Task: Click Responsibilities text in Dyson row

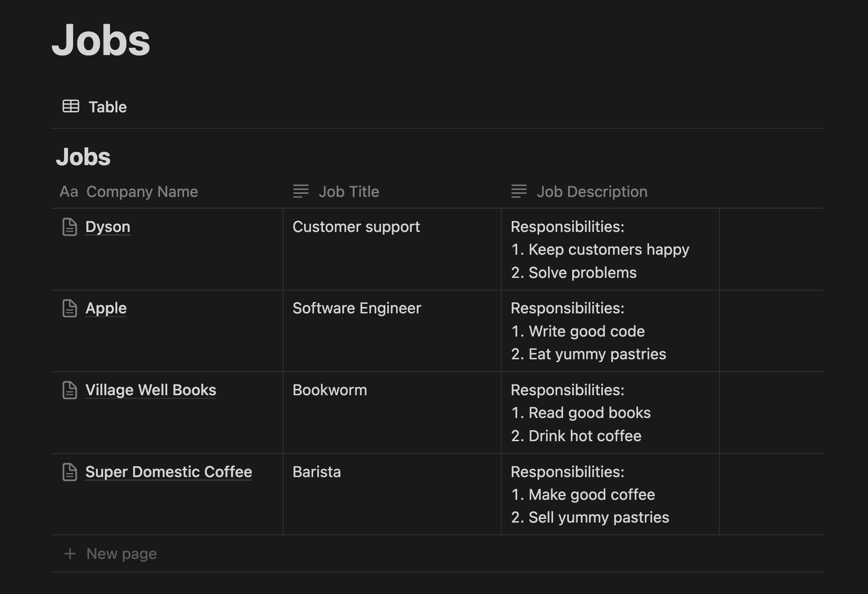Action: pyautogui.click(x=568, y=227)
